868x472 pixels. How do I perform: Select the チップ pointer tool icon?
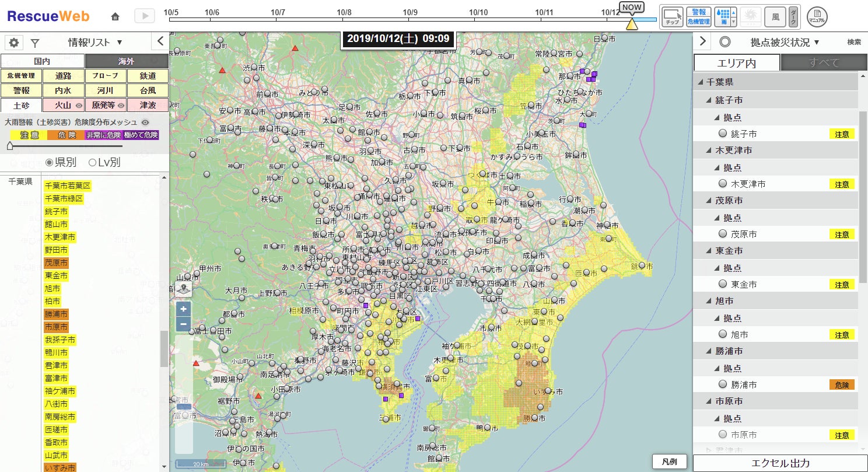coord(672,16)
